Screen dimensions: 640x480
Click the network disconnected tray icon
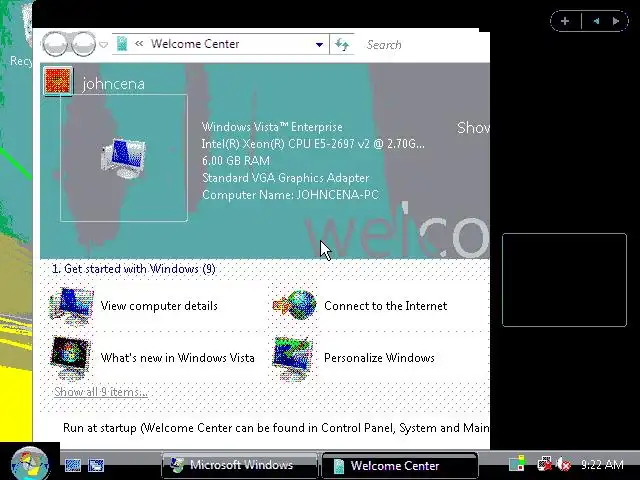point(544,464)
